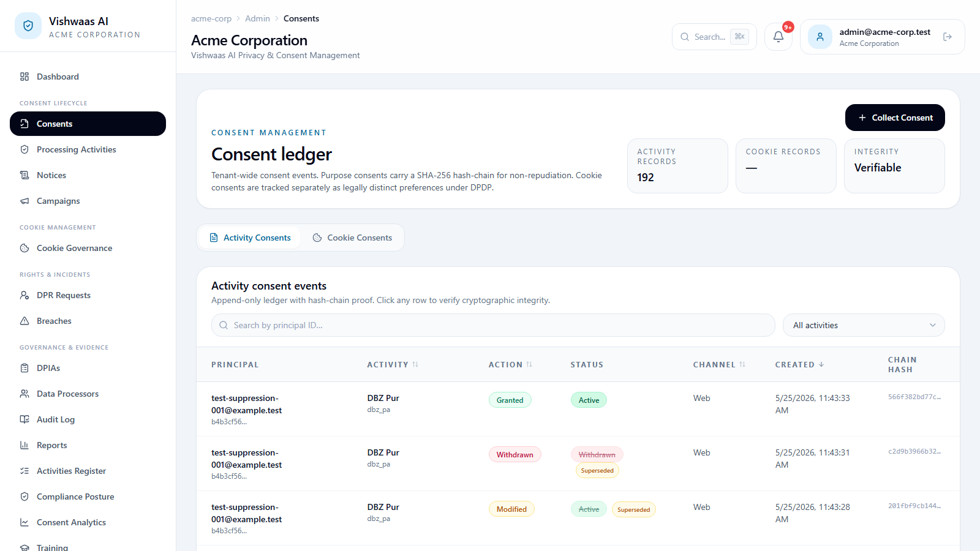
Task: Click chain hash 566f382bd77c
Action: (914, 397)
